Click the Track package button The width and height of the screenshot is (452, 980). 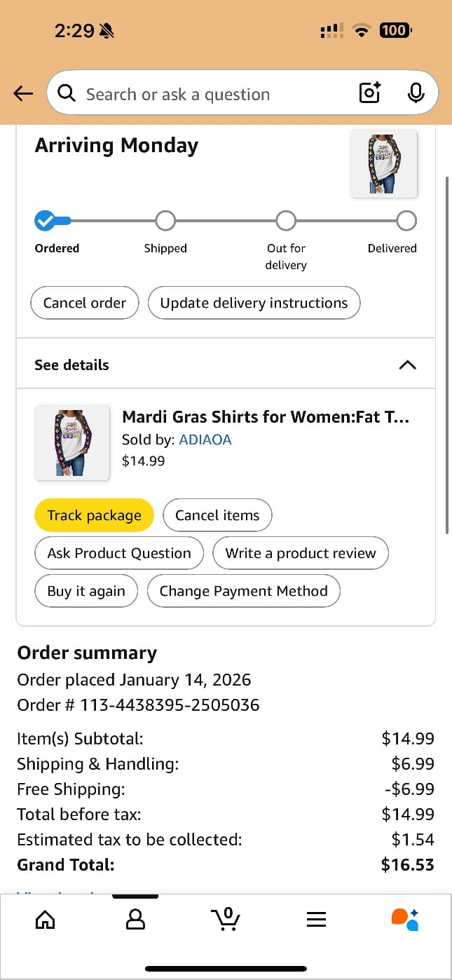click(x=94, y=515)
